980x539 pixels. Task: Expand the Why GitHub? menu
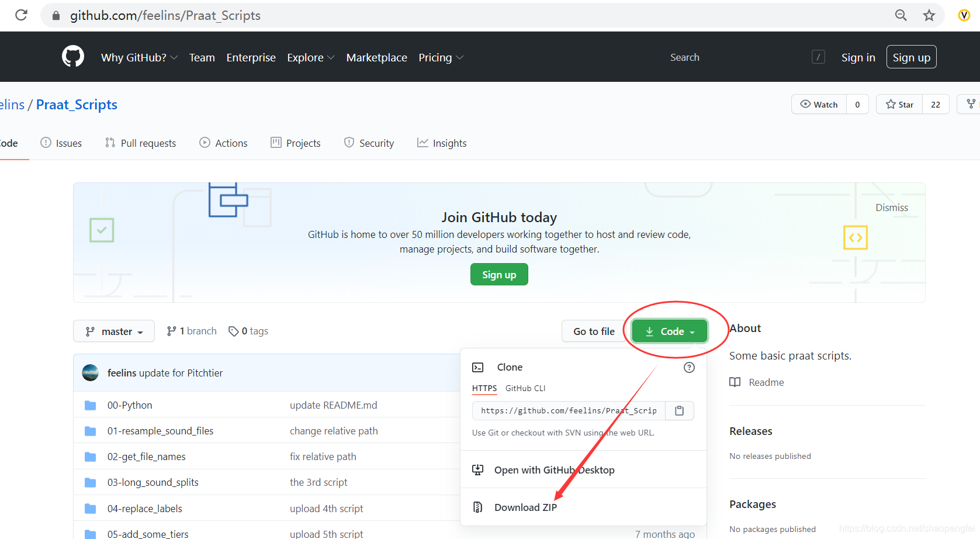tap(139, 57)
